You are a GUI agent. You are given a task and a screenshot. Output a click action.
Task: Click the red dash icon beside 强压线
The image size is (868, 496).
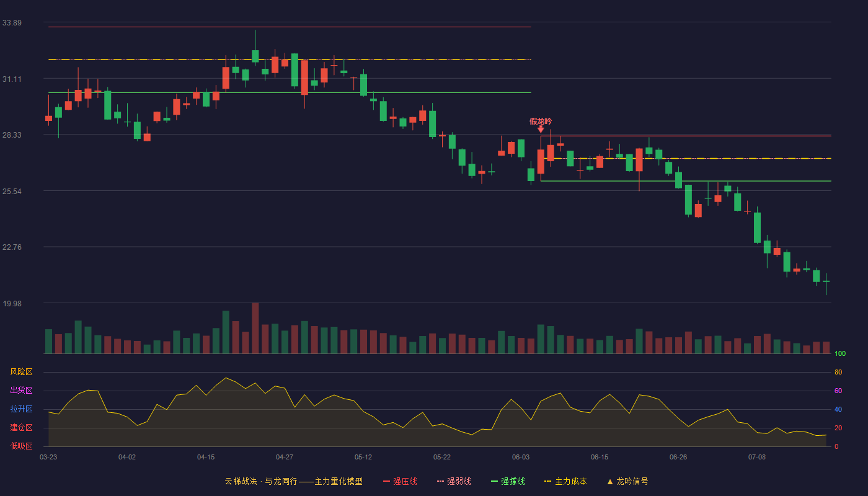pos(386,481)
